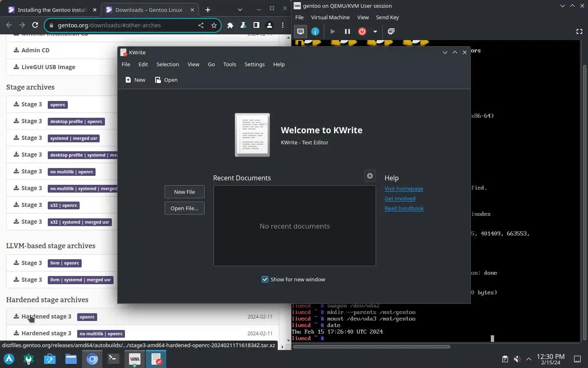
Task: Open KWrite's View menu
Action: [x=193, y=64]
